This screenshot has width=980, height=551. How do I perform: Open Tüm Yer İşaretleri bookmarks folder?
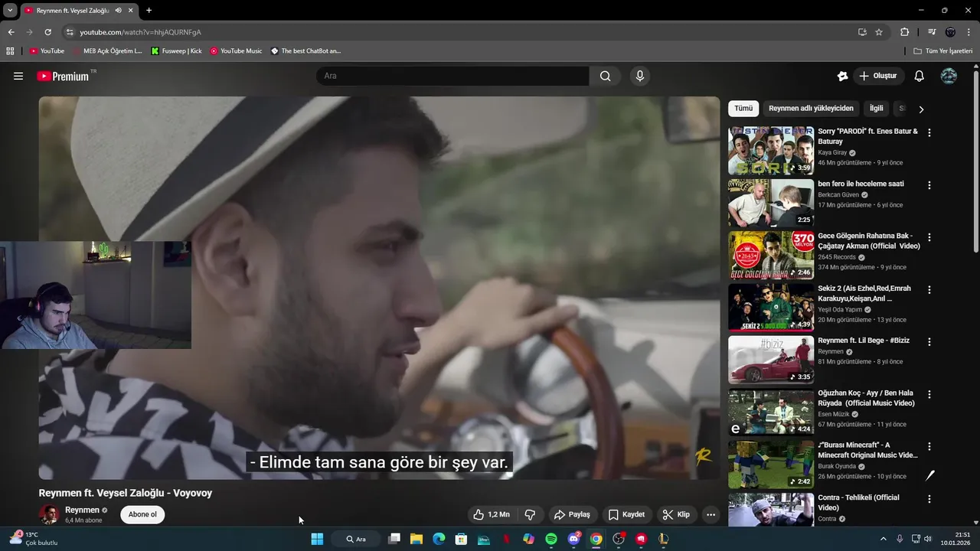943,51
